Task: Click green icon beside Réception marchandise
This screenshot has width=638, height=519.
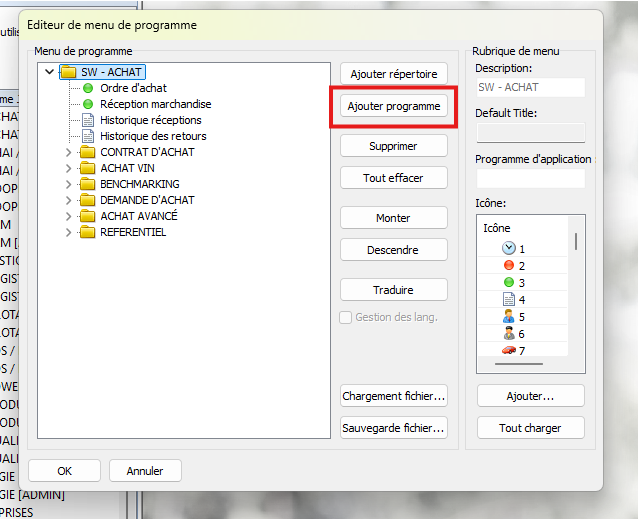Action: coord(87,104)
